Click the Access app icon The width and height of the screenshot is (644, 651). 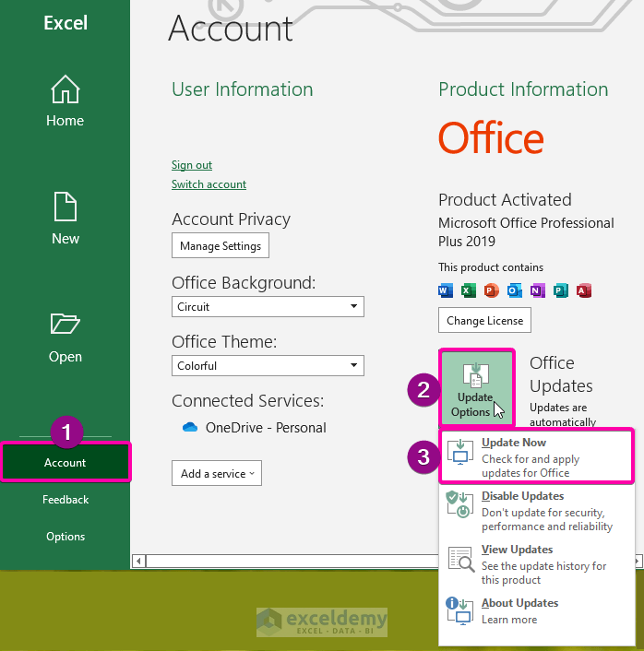coord(584,290)
